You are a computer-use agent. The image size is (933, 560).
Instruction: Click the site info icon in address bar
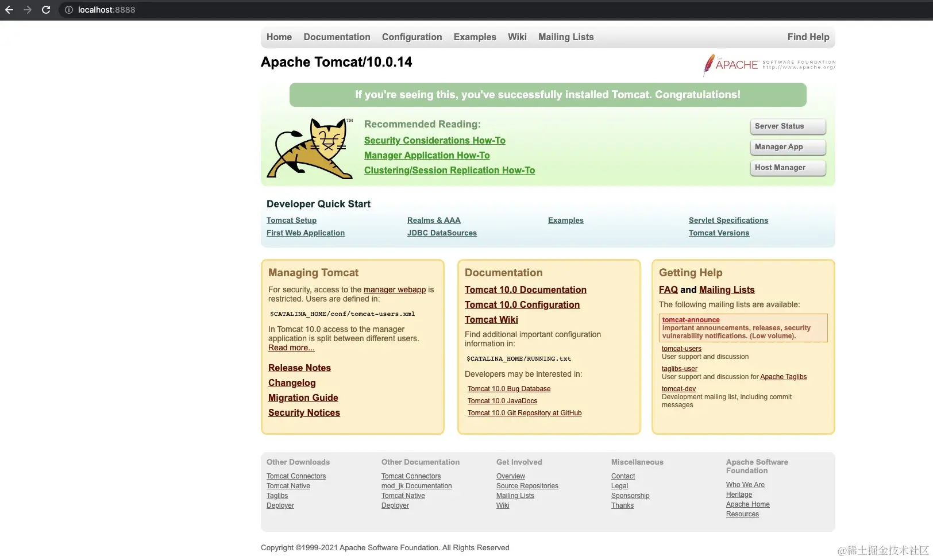tap(69, 10)
